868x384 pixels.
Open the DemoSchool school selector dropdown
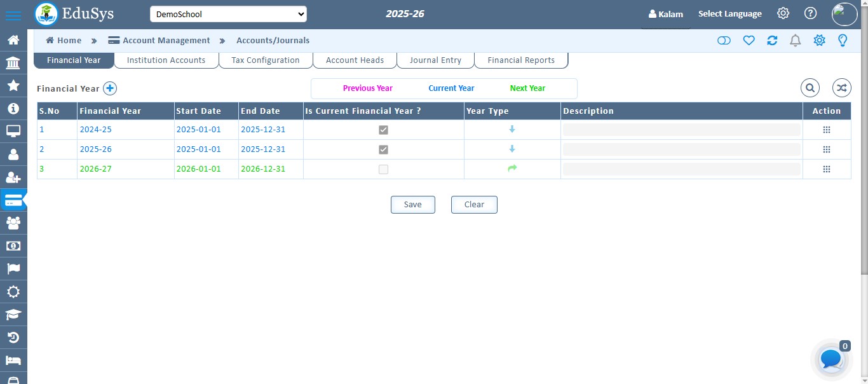[228, 13]
